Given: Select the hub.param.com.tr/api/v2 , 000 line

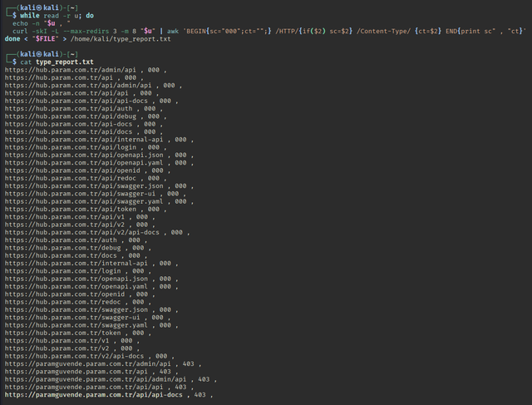Looking at the screenshot, I should point(80,225).
